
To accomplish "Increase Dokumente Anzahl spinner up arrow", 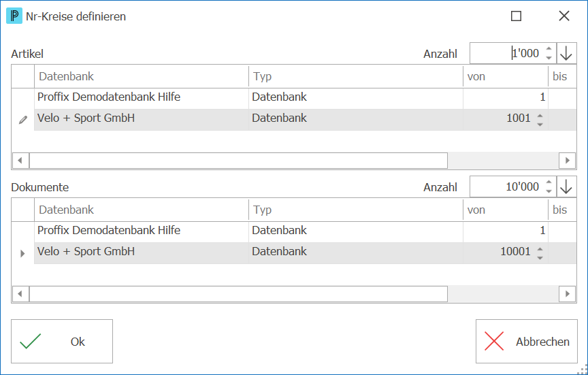I will (x=549, y=182).
